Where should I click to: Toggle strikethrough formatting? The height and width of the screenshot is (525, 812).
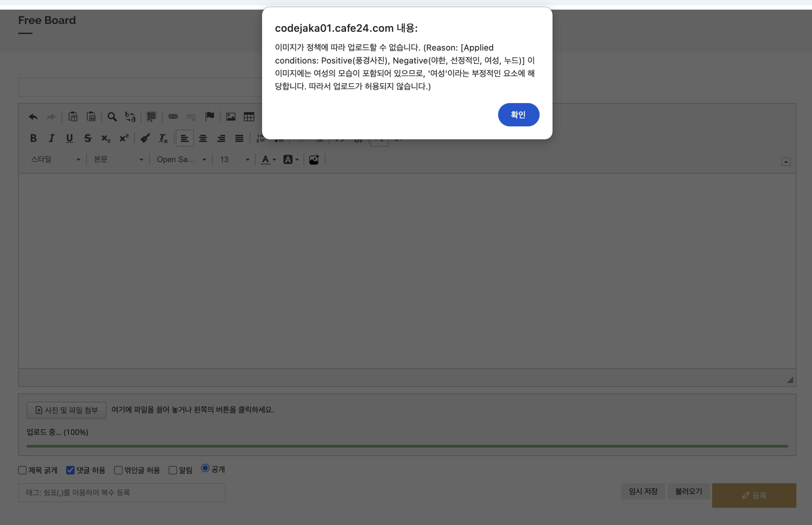[x=88, y=138]
